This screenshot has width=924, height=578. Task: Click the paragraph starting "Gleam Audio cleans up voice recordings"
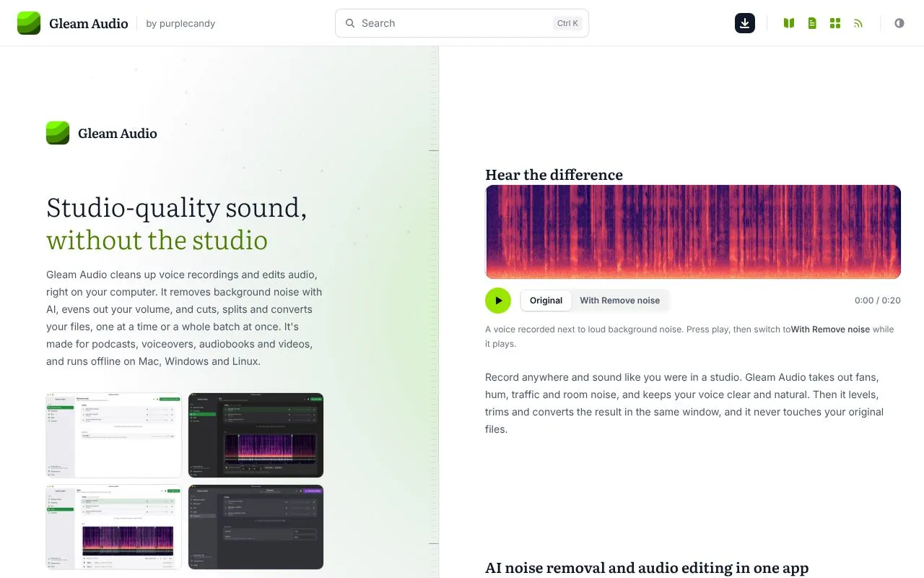[x=185, y=318]
